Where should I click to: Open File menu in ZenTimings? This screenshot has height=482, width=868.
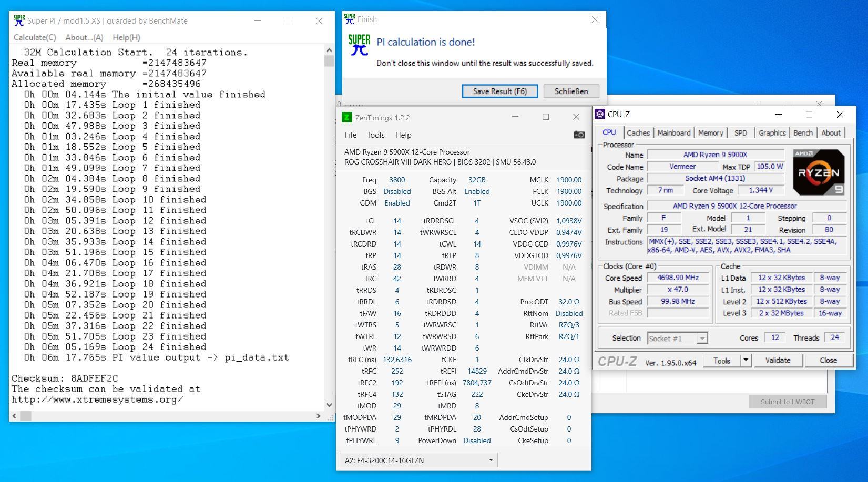pos(351,135)
